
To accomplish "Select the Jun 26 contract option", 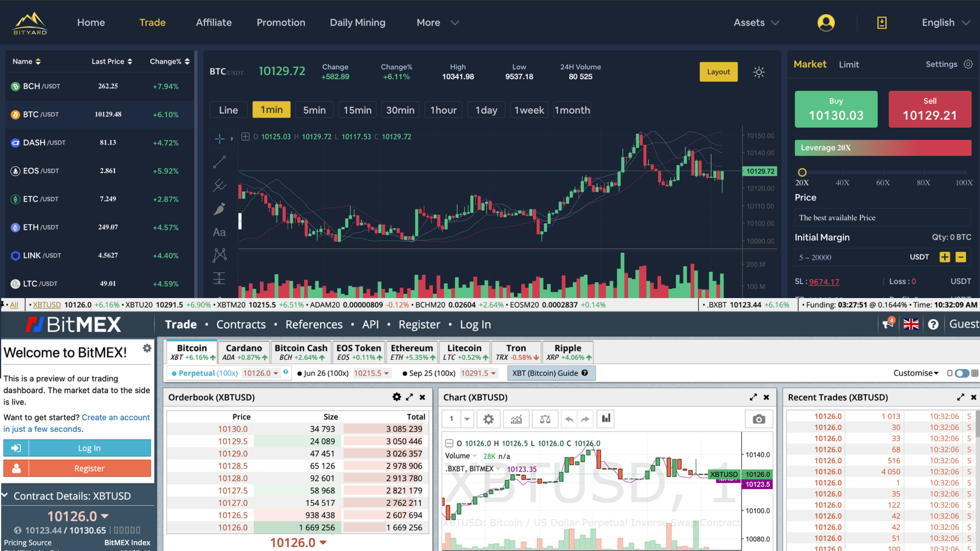I will pos(326,373).
